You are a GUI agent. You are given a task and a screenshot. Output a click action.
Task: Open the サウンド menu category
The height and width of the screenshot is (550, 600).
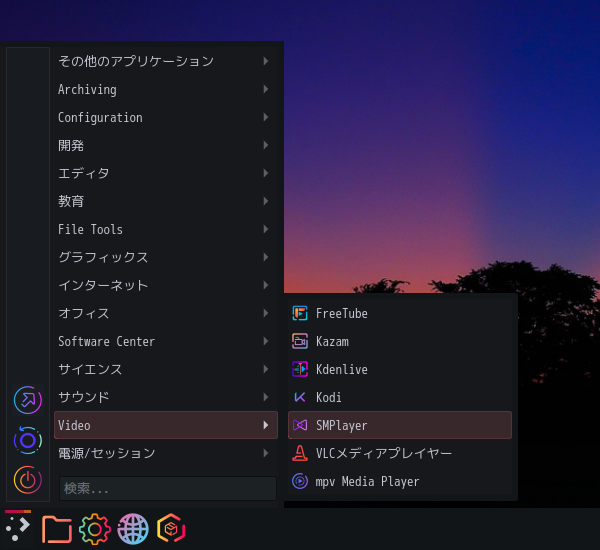[166, 397]
